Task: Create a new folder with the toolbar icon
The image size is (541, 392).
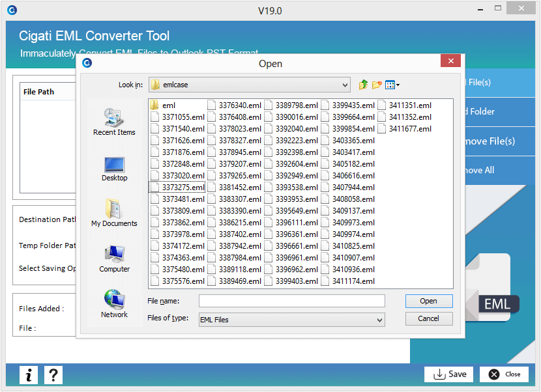Action: click(377, 85)
